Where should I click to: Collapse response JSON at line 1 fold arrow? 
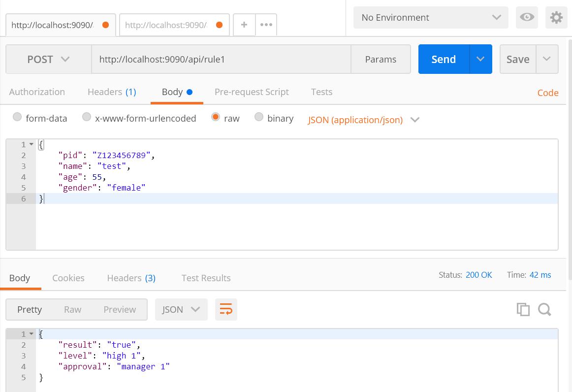[32, 334]
